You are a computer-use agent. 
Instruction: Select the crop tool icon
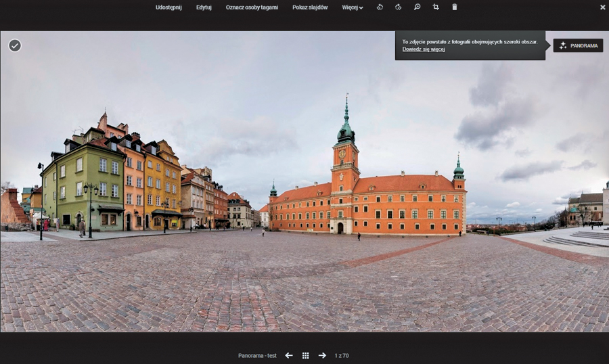pos(436,7)
